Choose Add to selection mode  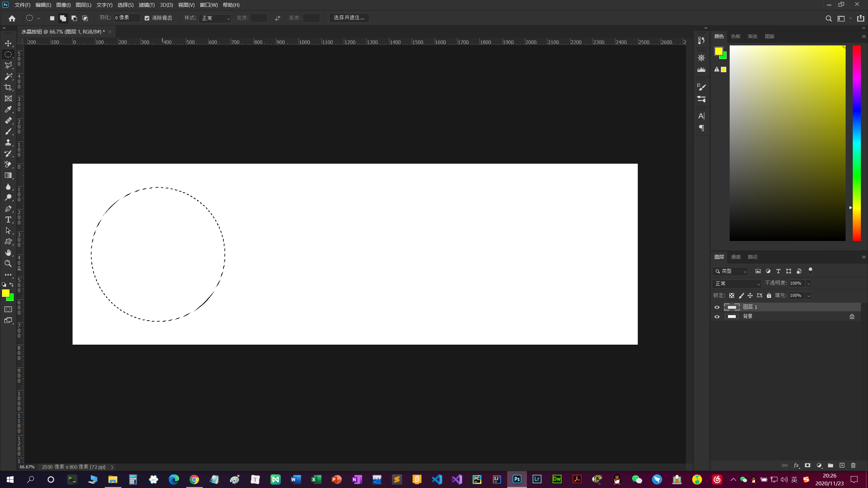point(63,18)
